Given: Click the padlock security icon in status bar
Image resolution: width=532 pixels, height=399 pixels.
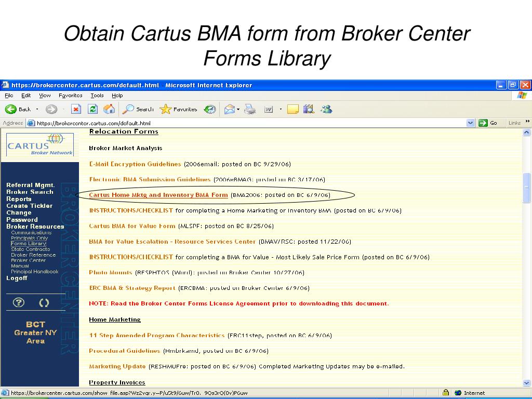Looking at the screenshot, I should (x=445, y=393).
